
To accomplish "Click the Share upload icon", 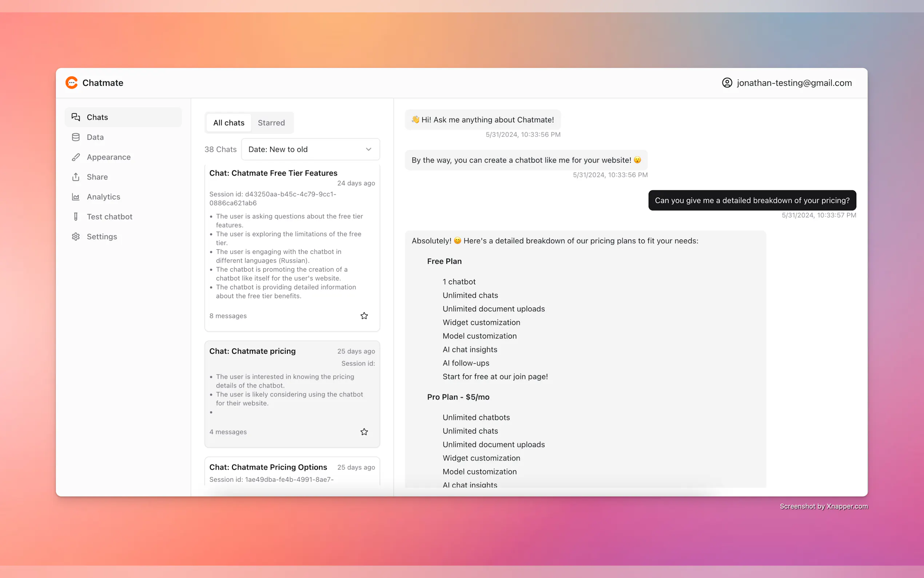I will point(76,177).
